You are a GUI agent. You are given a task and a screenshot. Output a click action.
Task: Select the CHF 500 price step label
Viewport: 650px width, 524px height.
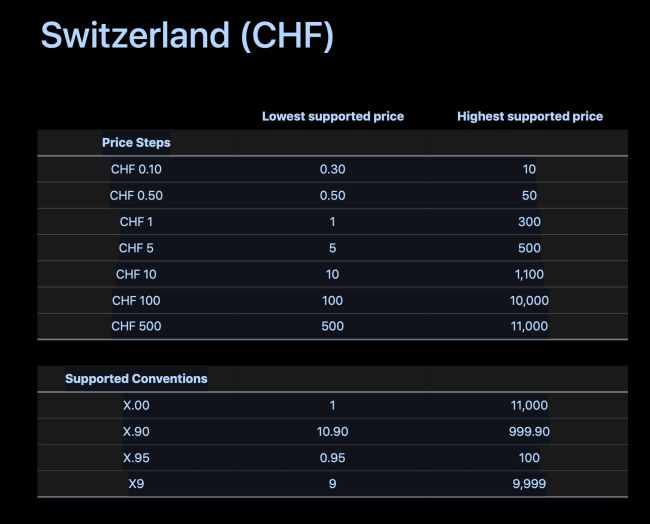pyautogui.click(x=136, y=326)
